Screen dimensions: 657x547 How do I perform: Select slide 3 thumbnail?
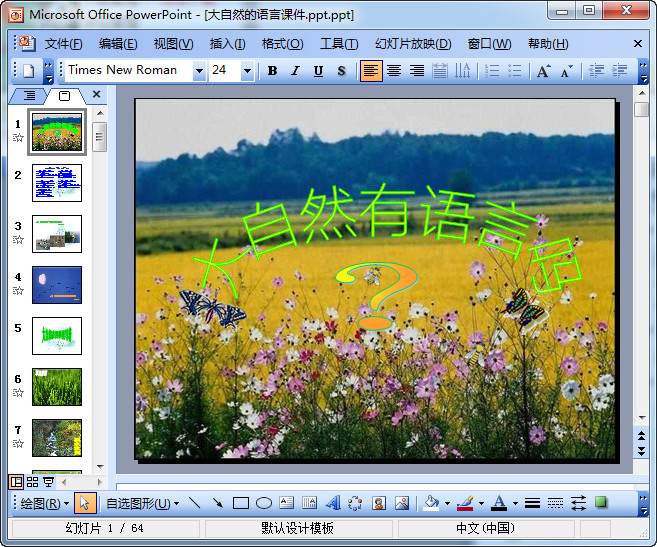57,234
